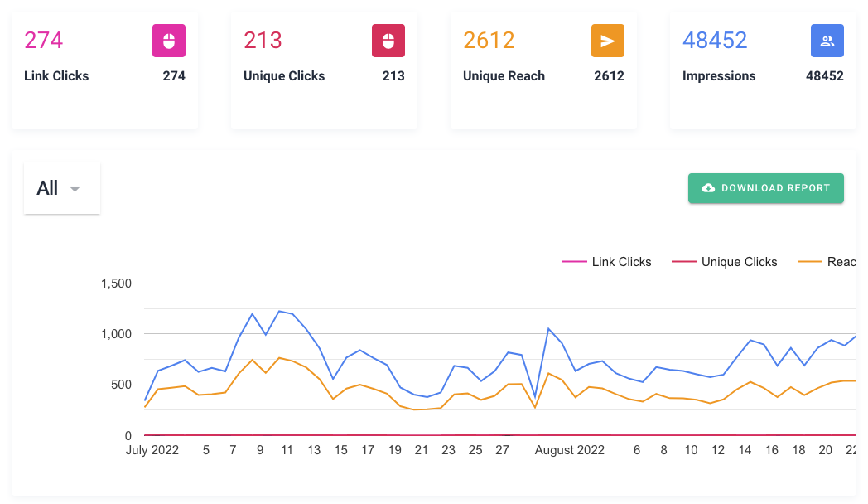The height and width of the screenshot is (504, 868).
Task: Click the black 2612 count on Unique Reach card
Action: [609, 76]
